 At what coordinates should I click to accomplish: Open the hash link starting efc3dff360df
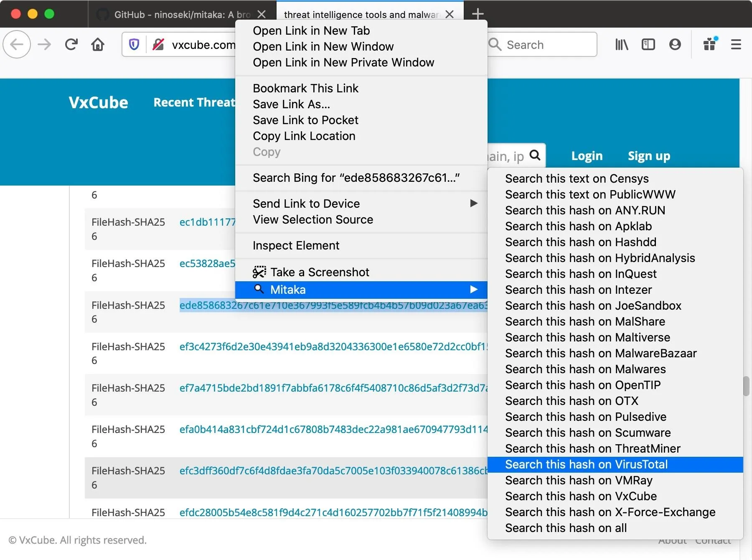click(x=333, y=471)
